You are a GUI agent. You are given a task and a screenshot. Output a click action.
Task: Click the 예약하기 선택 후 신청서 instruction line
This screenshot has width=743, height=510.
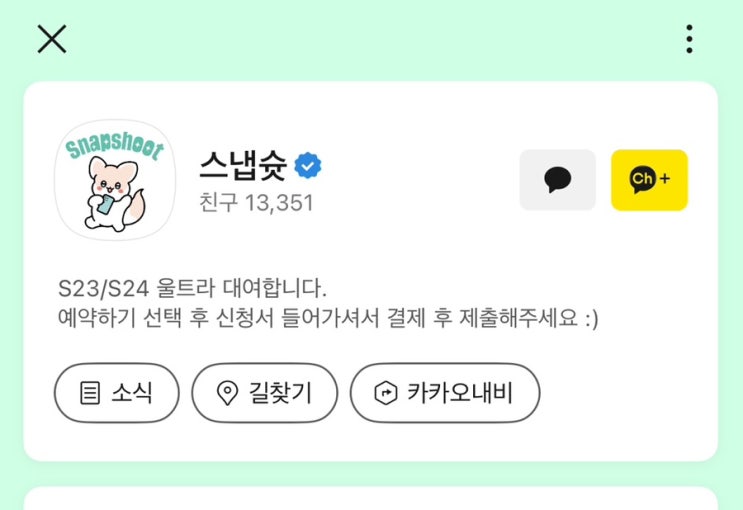click(327, 318)
